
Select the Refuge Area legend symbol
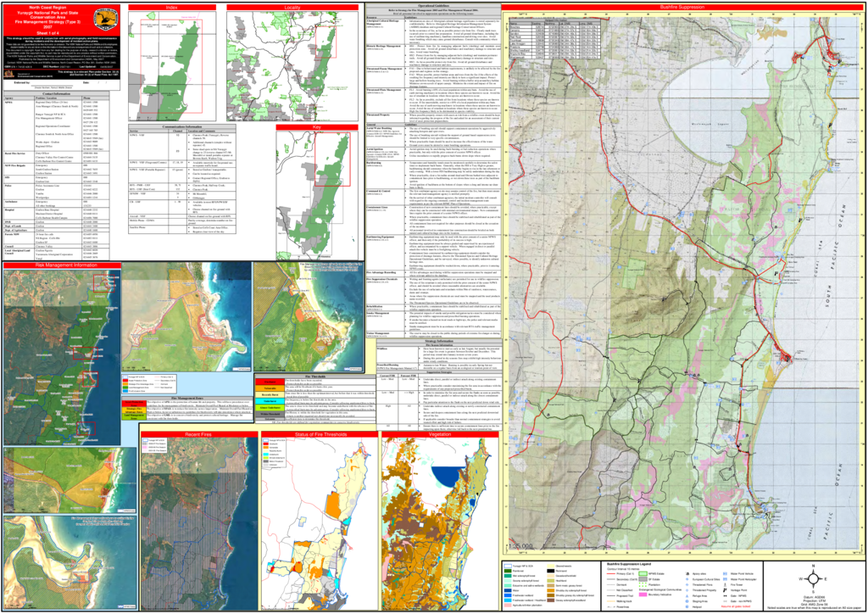pos(687,595)
